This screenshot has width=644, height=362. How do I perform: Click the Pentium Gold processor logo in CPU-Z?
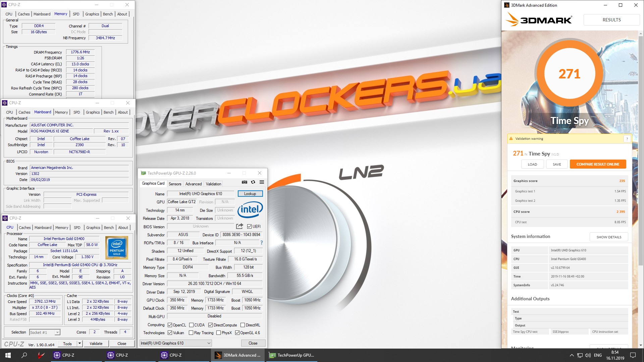117,248
